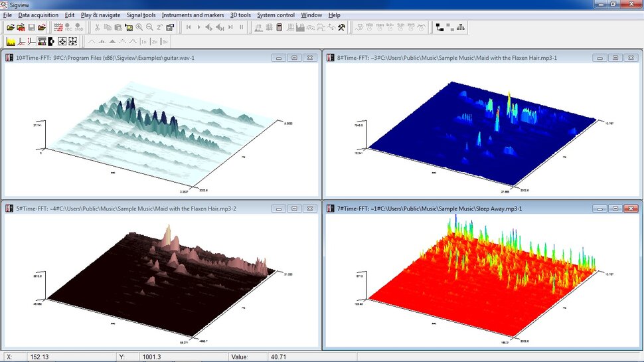This screenshot has width=644, height=362.
Task: Toggle the color palette 3D view icon
Action: (x=41, y=41)
